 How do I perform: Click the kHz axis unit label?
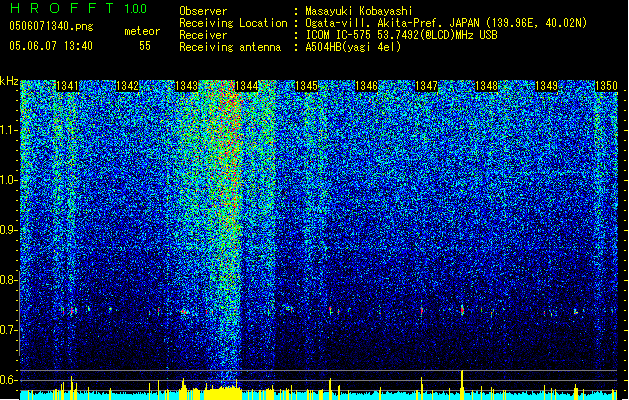[9, 81]
